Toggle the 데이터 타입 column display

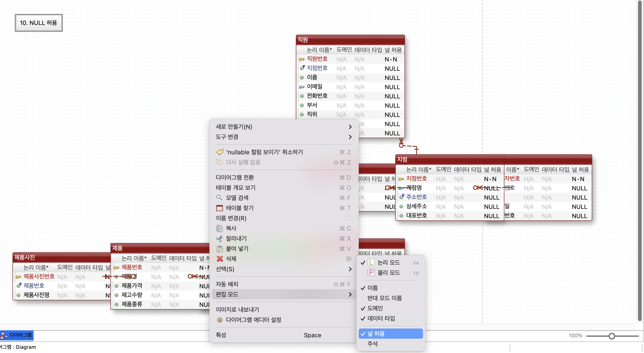(x=381, y=319)
